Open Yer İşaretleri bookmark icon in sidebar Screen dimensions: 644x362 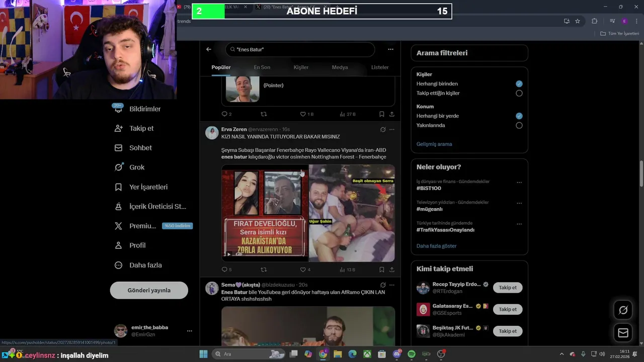[118, 187]
